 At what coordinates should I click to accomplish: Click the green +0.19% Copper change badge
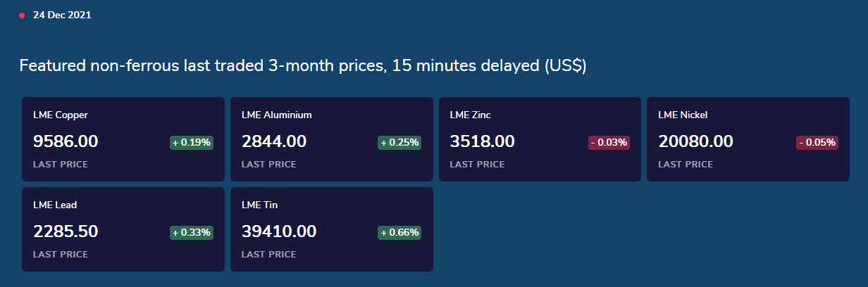coord(192,142)
